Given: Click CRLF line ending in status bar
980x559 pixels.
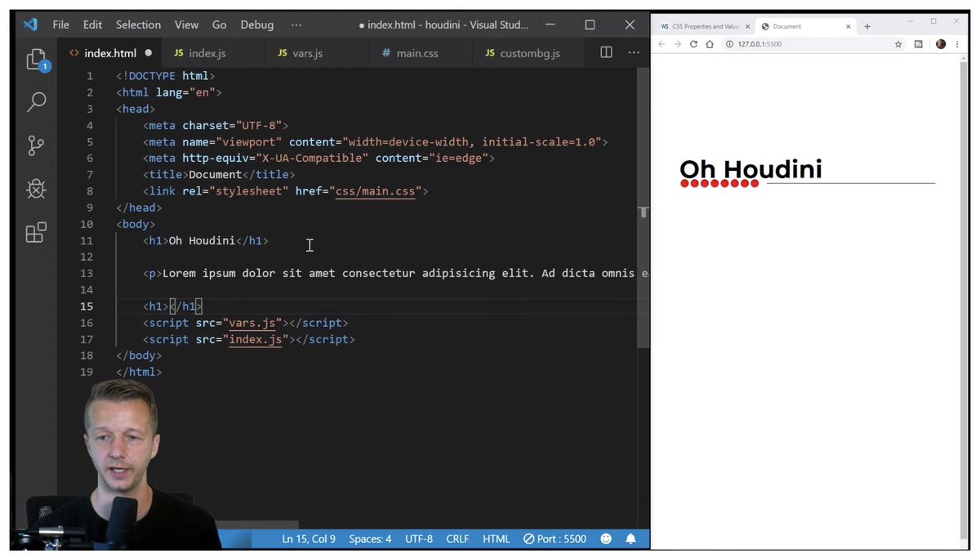Looking at the screenshot, I should click(457, 539).
